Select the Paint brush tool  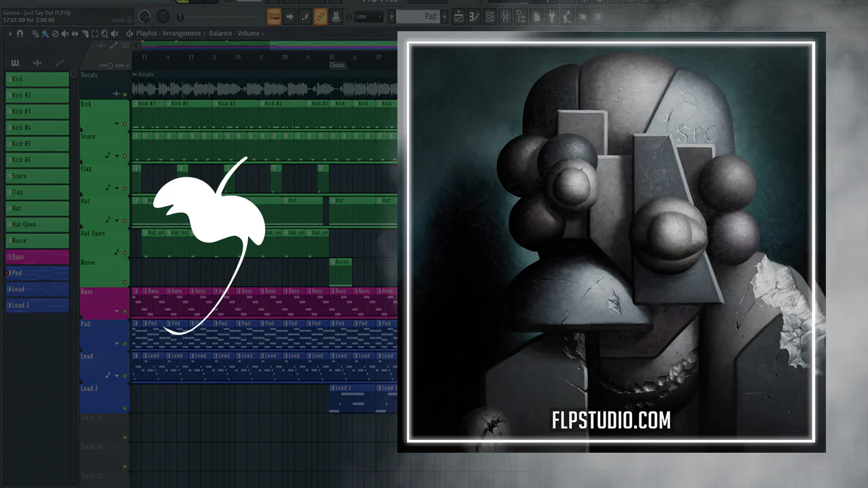[x=45, y=33]
